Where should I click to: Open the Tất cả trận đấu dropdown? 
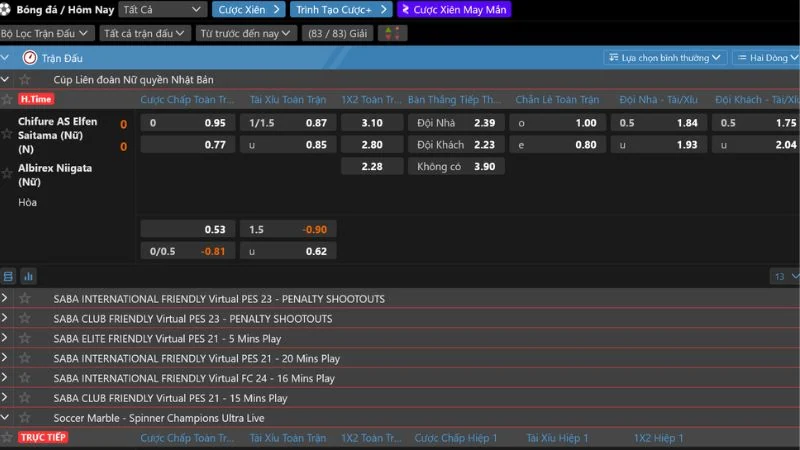pos(145,33)
